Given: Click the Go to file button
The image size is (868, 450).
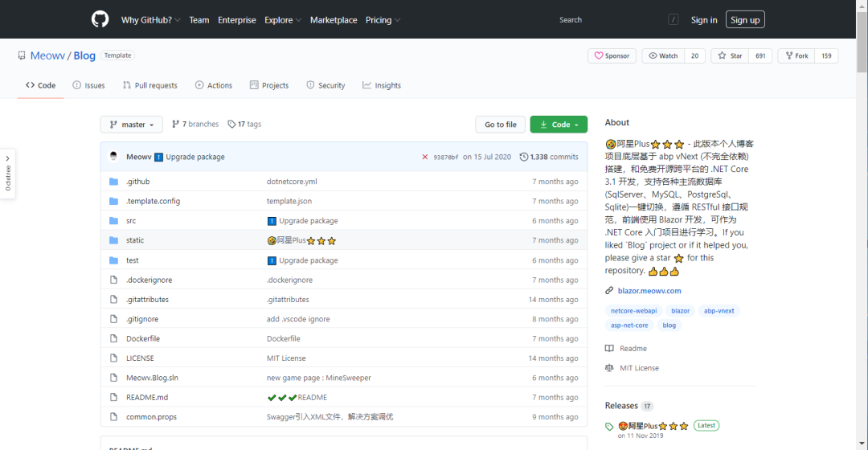Looking at the screenshot, I should [501, 125].
